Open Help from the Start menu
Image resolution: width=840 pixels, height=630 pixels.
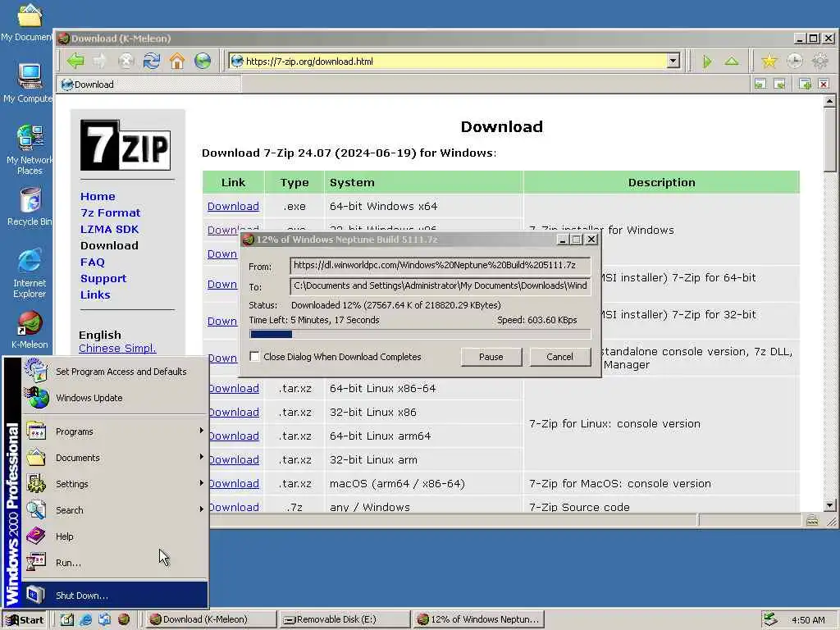(x=114, y=536)
